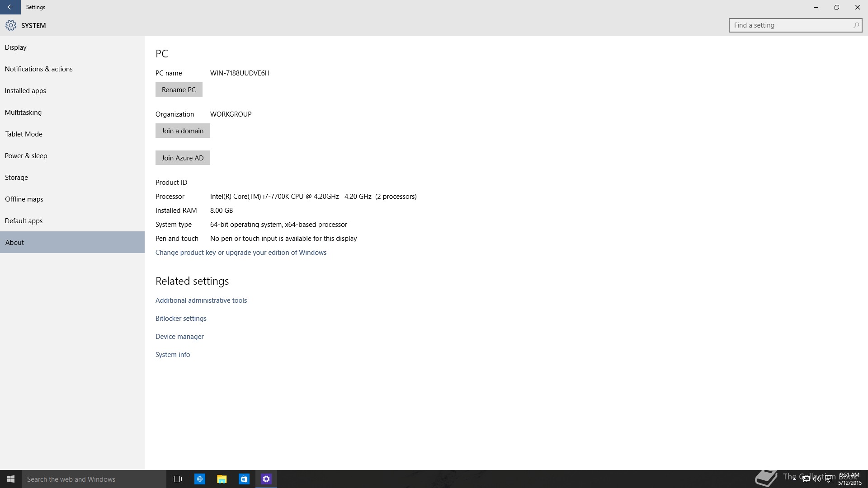Open the volume speaker tray icon
The image size is (868, 488).
click(817, 479)
